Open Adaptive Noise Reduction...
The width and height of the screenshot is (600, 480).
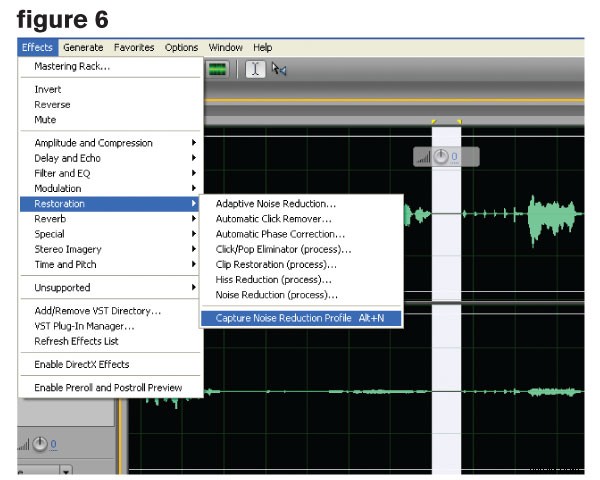point(301,204)
